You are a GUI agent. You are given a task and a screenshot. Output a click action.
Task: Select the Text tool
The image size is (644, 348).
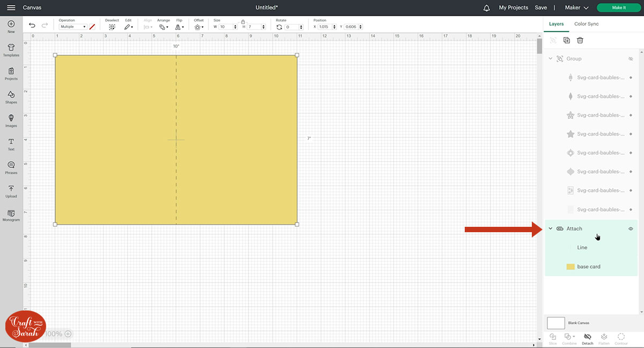[x=11, y=144]
